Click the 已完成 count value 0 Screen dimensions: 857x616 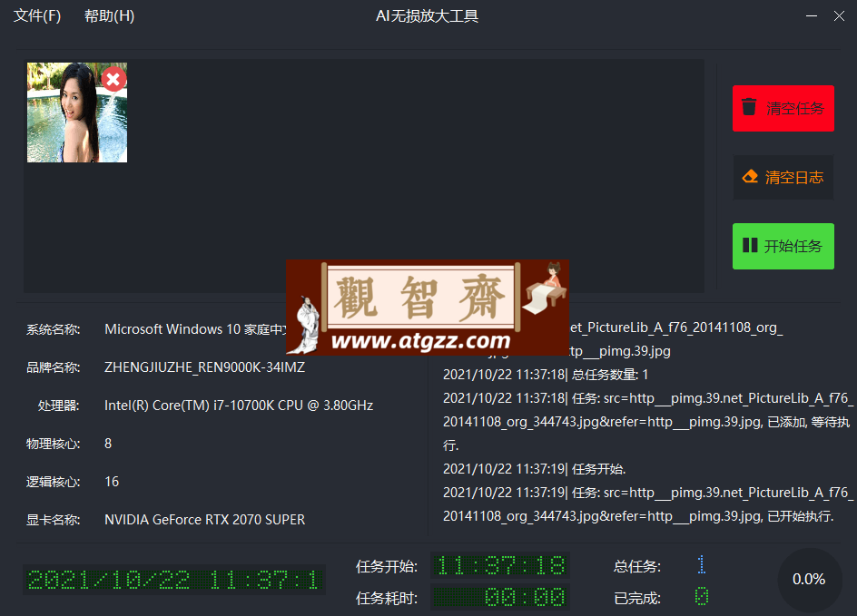pyautogui.click(x=702, y=596)
